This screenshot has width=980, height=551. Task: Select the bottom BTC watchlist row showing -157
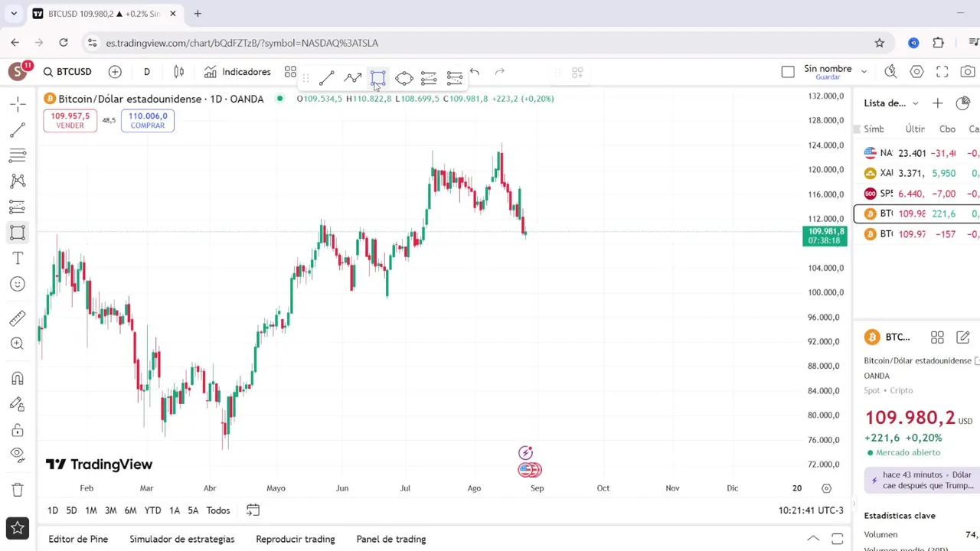[x=917, y=234]
